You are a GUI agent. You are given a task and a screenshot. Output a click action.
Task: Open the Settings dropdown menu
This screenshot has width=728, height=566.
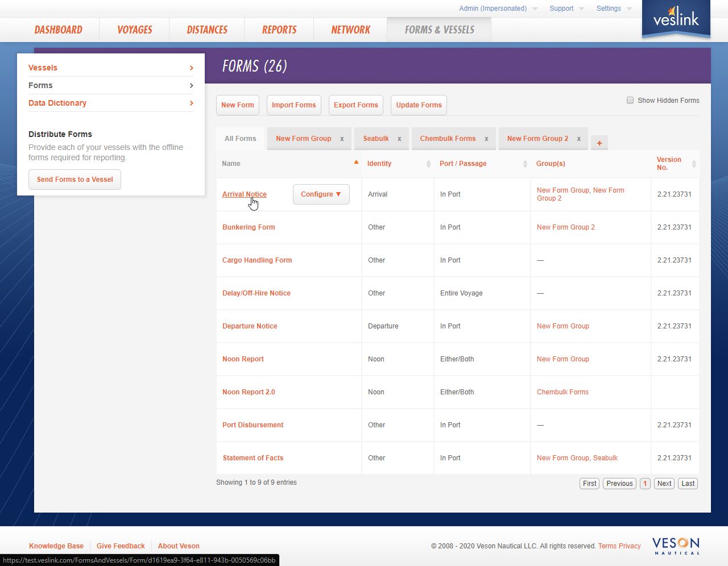[x=614, y=9]
